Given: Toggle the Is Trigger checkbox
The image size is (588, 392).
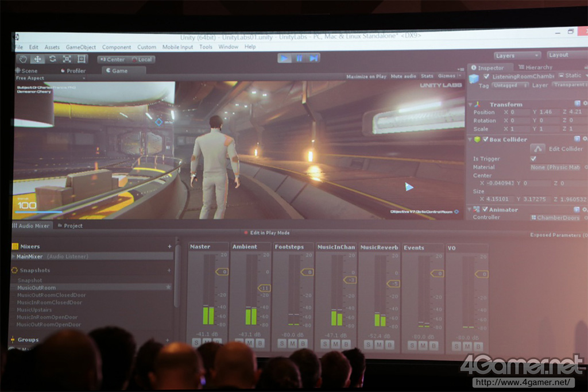Looking at the screenshot, I should 533,159.
